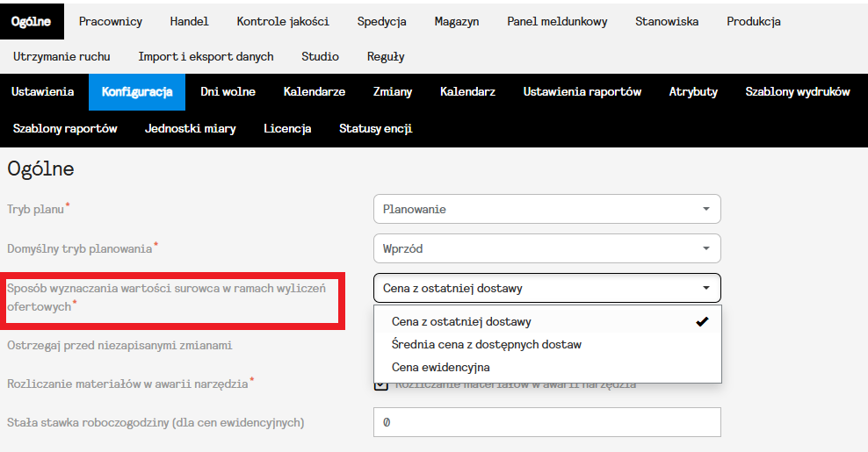Switch to the Magazyn module
Image resolution: width=868 pixels, height=452 pixels.
tap(456, 21)
